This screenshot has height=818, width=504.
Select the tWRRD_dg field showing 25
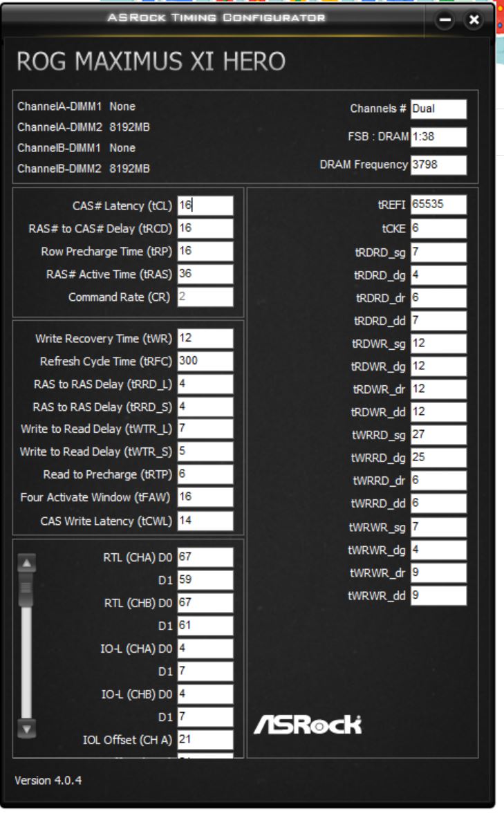(x=438, y=458)
